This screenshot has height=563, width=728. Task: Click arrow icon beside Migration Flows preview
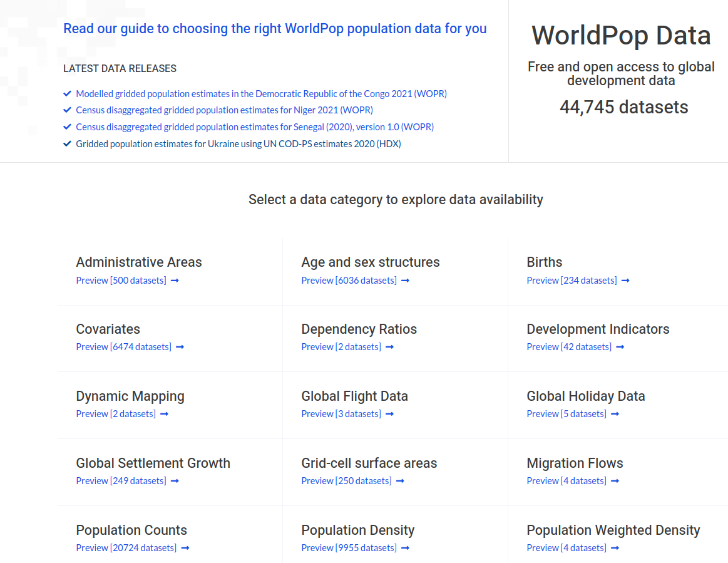tap(615, 481)
